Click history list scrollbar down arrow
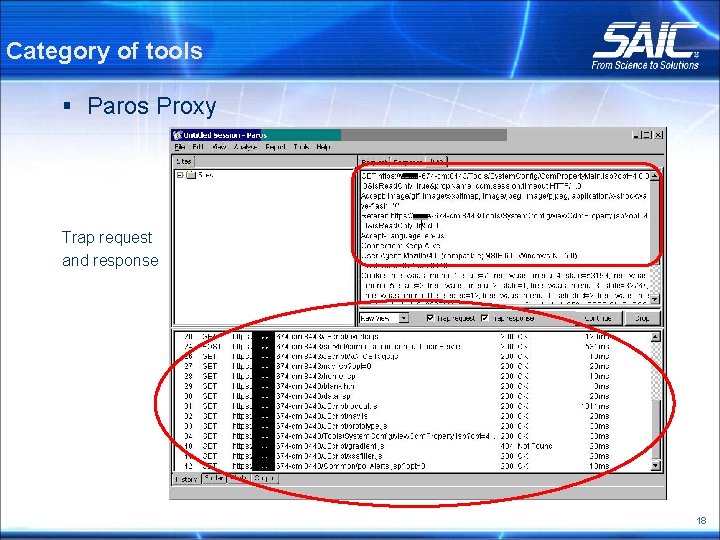720x540 pixels. point(655,465)
